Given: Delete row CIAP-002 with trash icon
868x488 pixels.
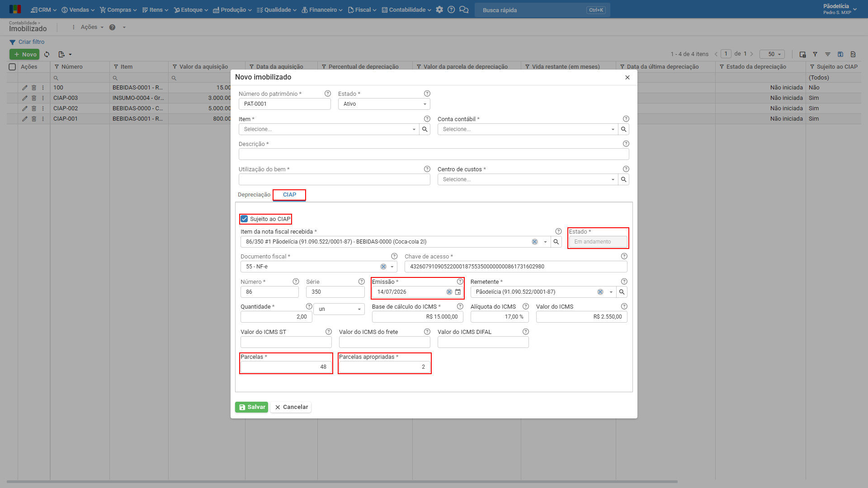Looking at the screenshot, I should click(34, 108).
